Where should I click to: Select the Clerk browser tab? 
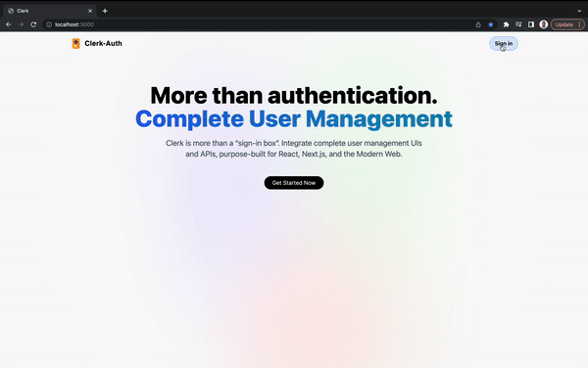tap(50, 11)
